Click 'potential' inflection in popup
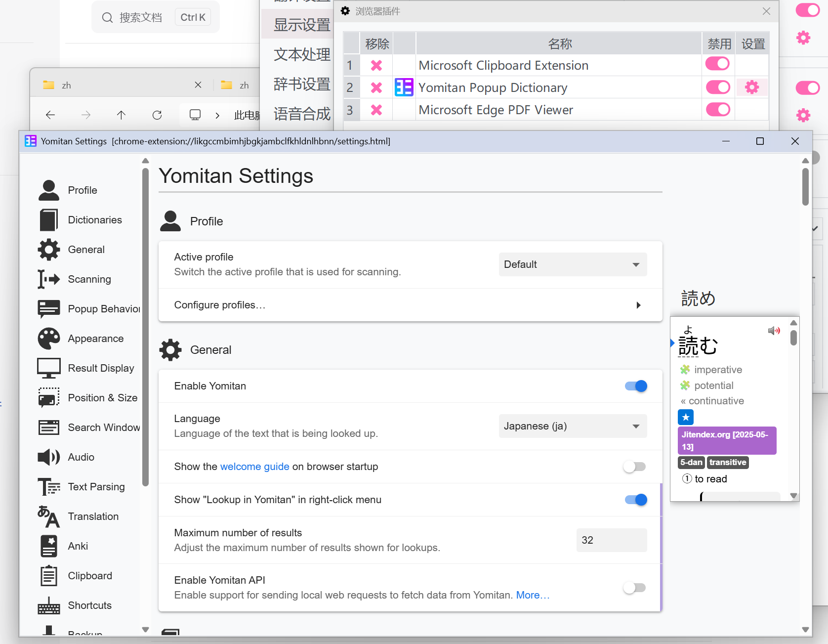 [x=713, y=386]
